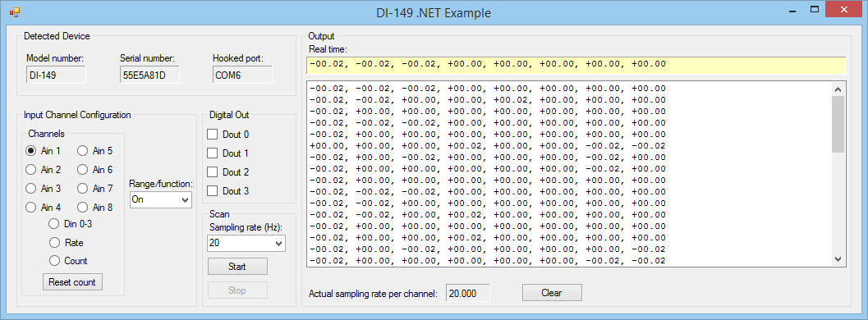Screen dimensions: 868x320
Task: Pick the Ain 8 channel
Action: click(x=94, y=208)
